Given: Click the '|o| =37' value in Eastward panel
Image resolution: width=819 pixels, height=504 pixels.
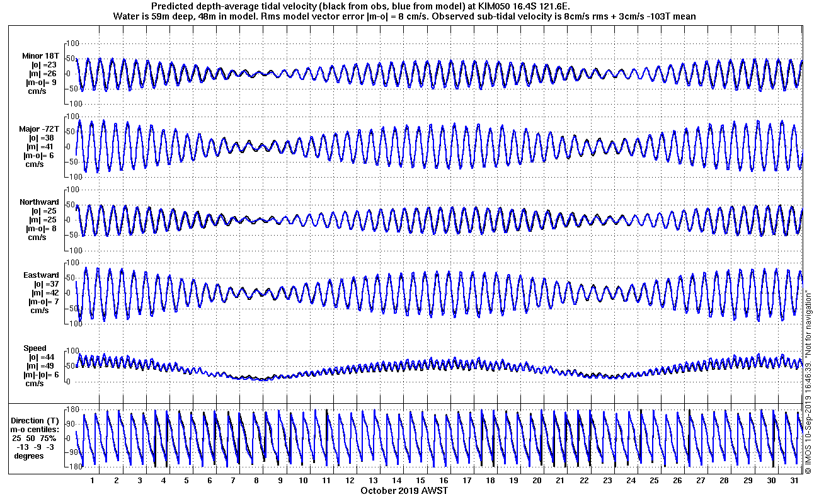Looking at the screenshot, I should [46, 284].
